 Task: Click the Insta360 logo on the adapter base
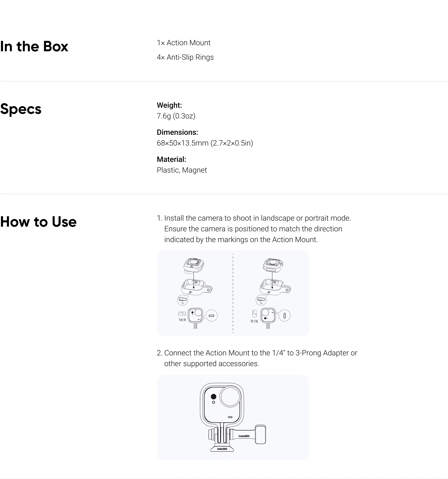pyautogui.click(x=222, y=449)
